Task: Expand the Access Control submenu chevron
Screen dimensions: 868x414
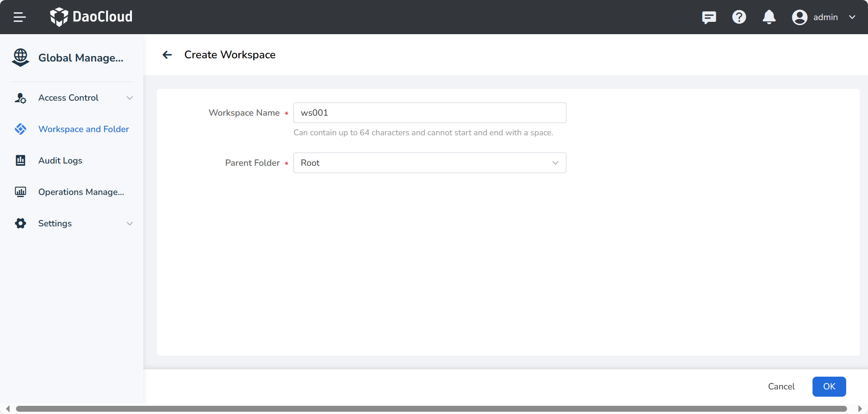Action: pos(130,98)
